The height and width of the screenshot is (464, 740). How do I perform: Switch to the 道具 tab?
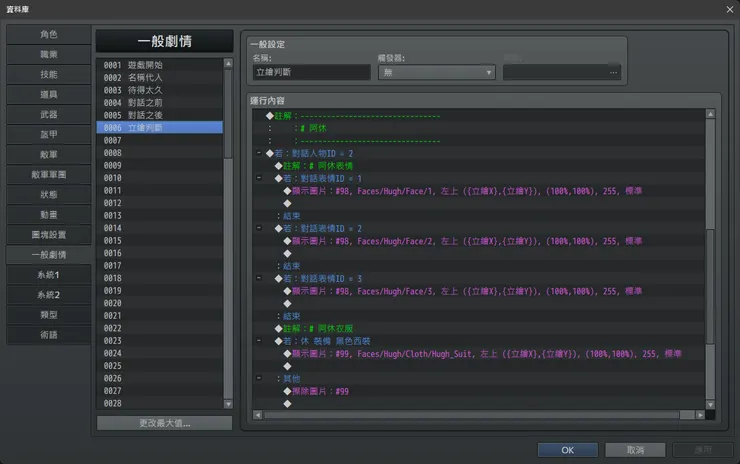pos(49,94)
